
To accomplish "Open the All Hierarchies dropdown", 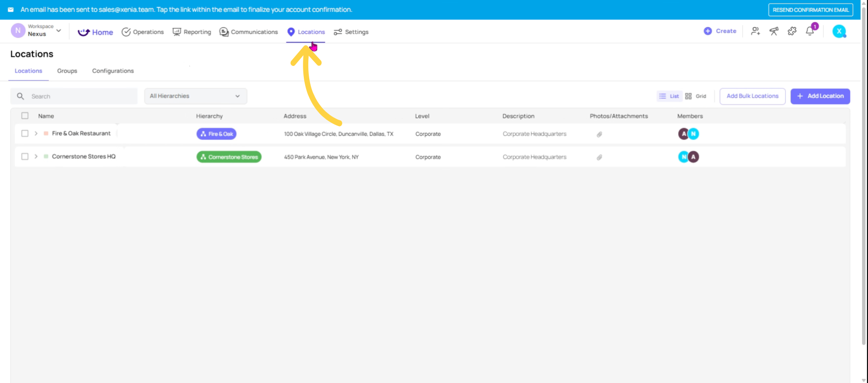I will pyautogui.click(x=195, y=96).
